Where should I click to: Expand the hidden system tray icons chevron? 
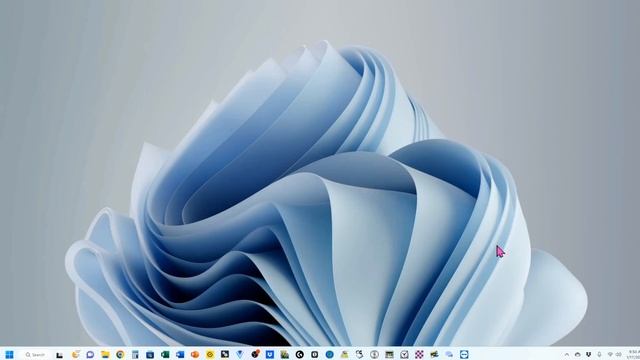pos(567,354)
